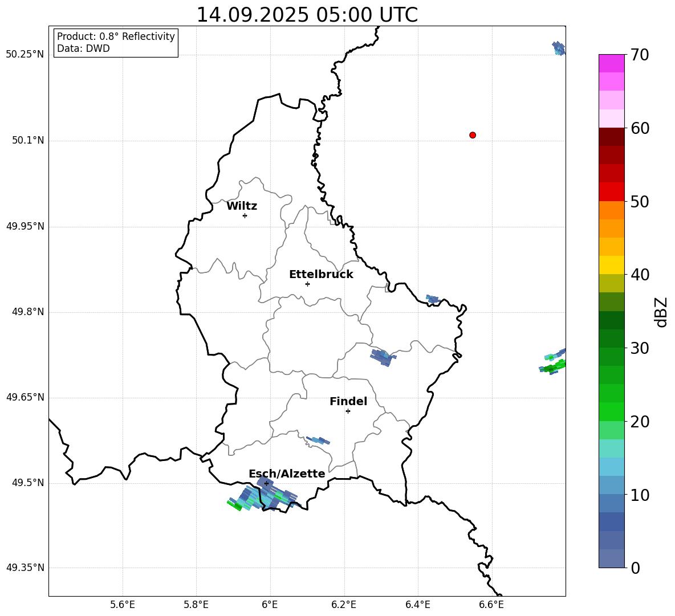Click the 49.65°N latitude label
Image resolution: width=675 pixels, height=616 pixels.
[25, 397]
